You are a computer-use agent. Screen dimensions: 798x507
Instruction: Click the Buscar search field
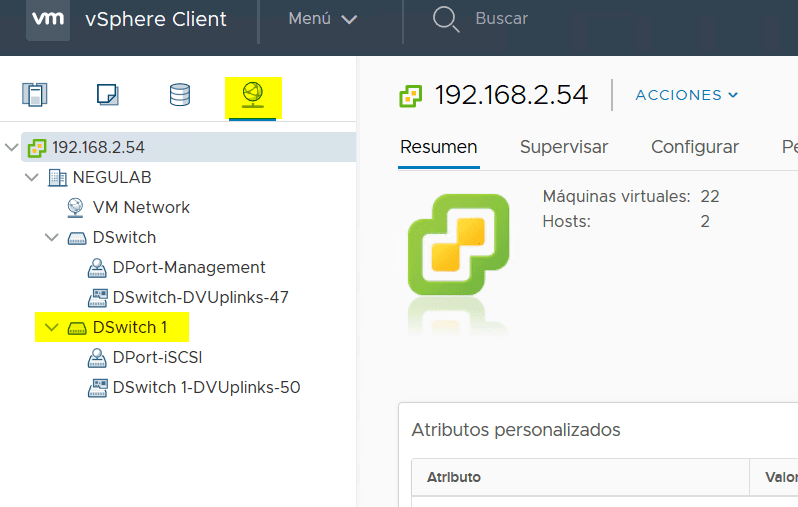coord(501,19)
